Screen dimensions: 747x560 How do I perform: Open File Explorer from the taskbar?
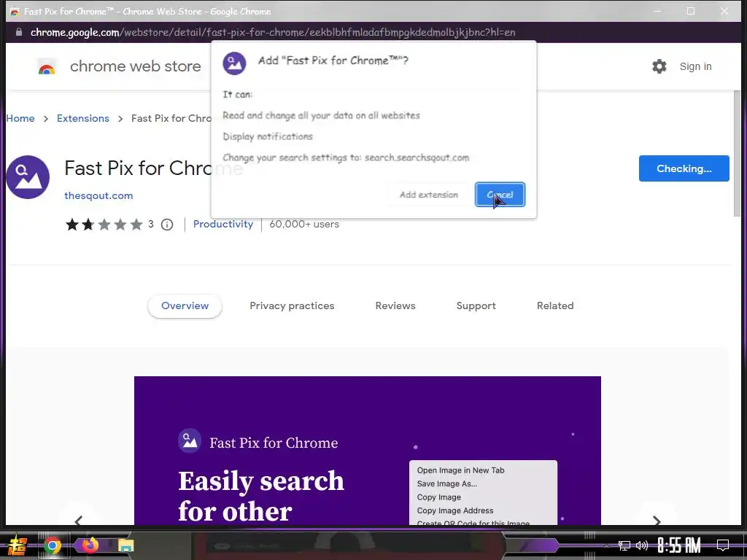125,545
